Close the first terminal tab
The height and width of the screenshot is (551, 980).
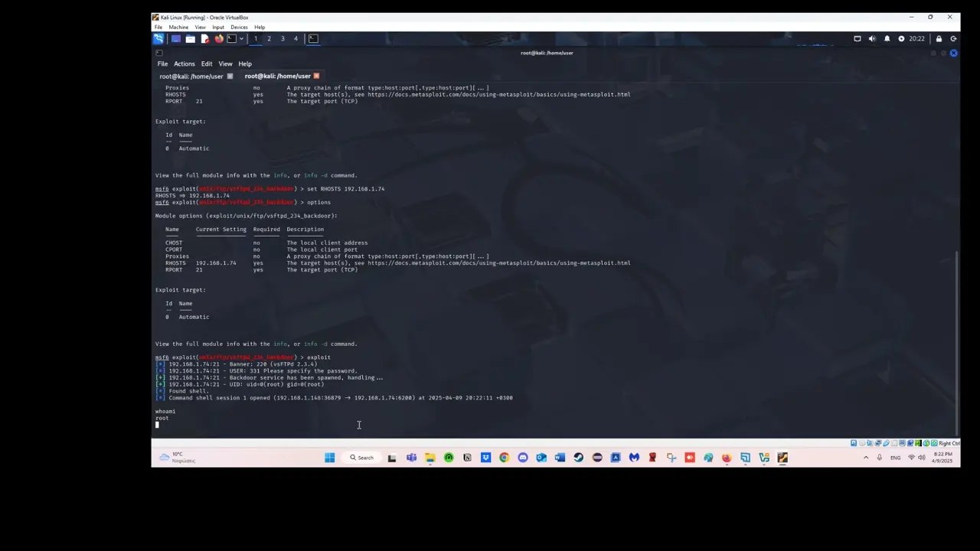coord(230,76)
